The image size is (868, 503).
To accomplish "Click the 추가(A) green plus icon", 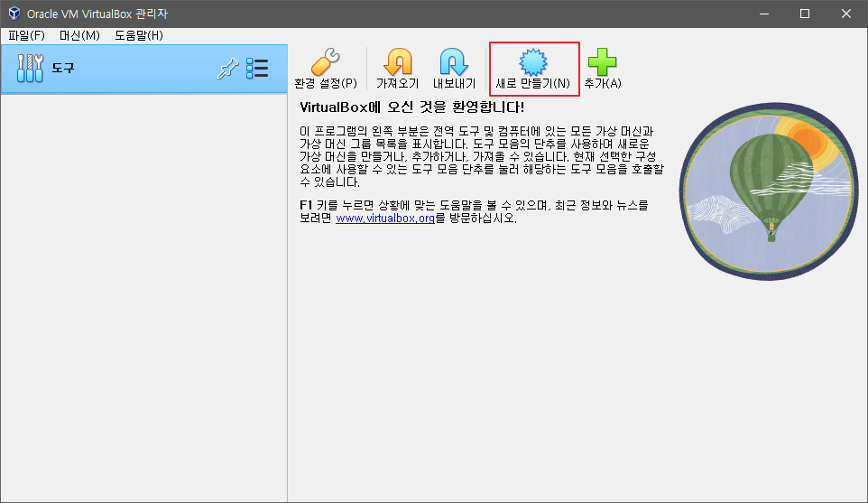I will pos(603,61).
